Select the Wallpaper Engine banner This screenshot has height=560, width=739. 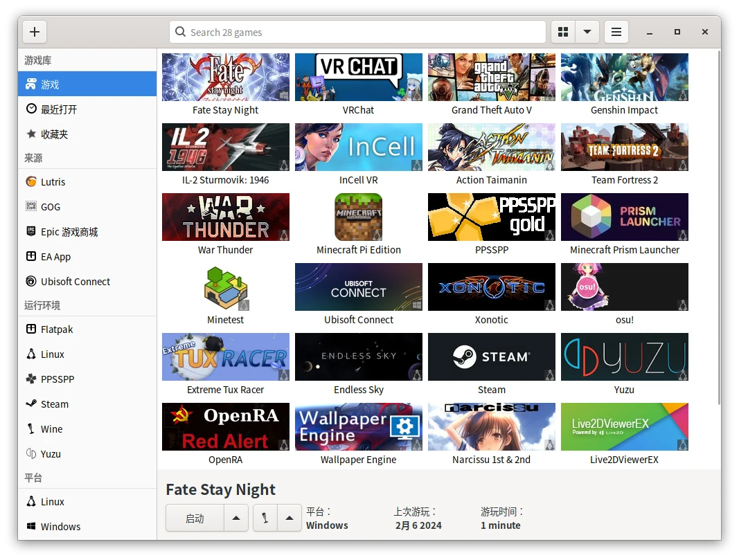click(358, 426)
